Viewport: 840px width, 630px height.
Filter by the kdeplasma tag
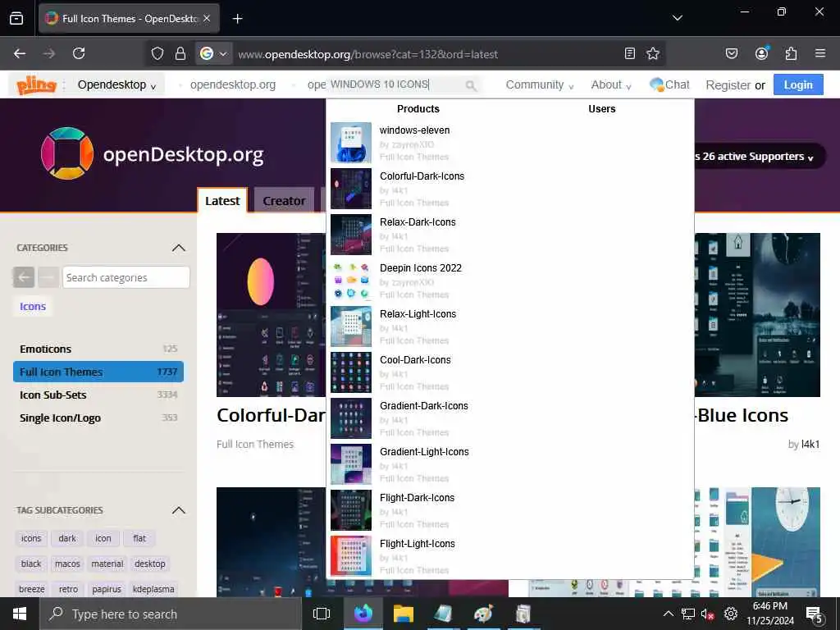tap(153, 589)
